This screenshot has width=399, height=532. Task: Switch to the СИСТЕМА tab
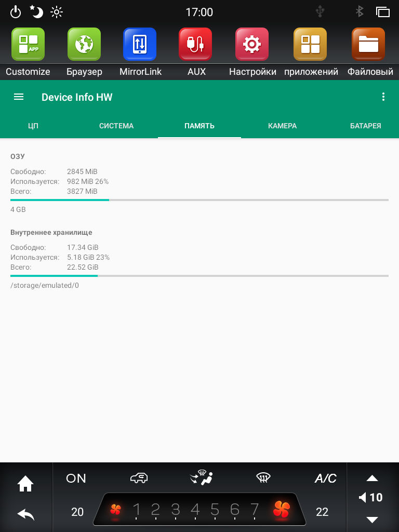pyautogui.click(x=116, y=126)
